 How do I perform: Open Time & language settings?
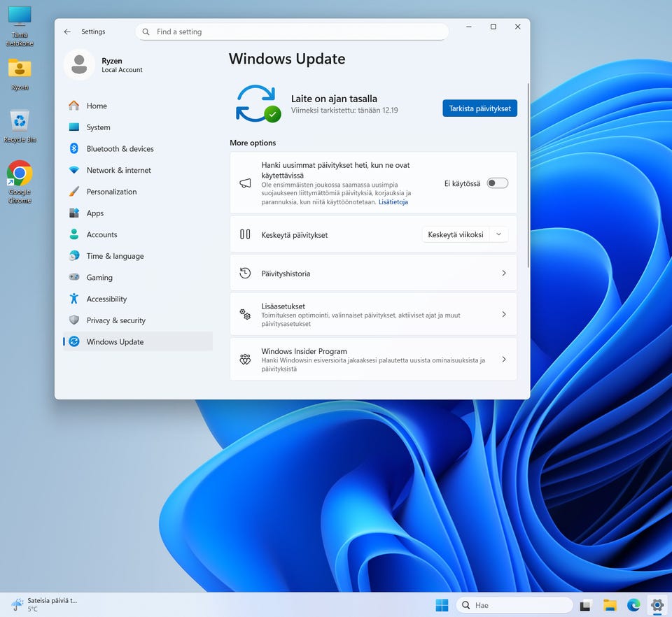[115, 256]
